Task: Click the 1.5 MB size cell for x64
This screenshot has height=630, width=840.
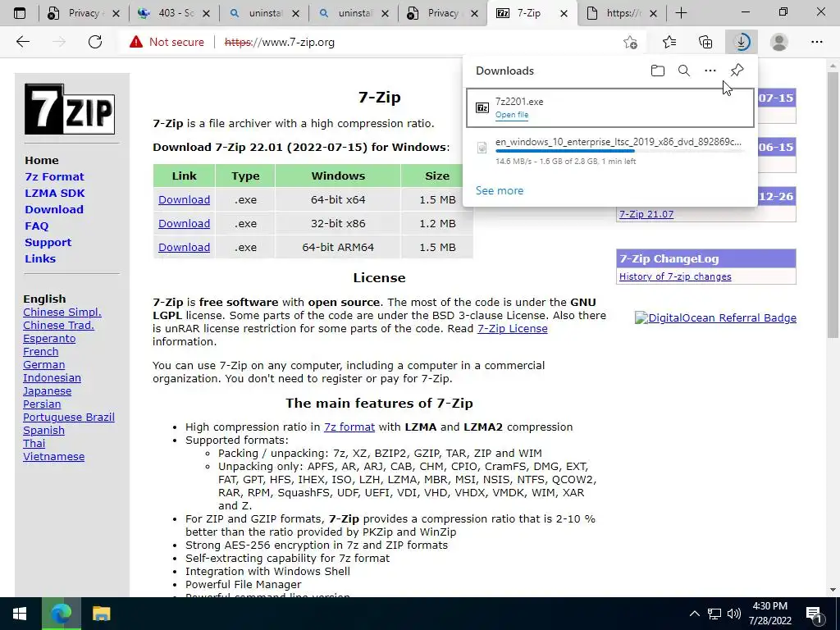Action: click(437, 200)
